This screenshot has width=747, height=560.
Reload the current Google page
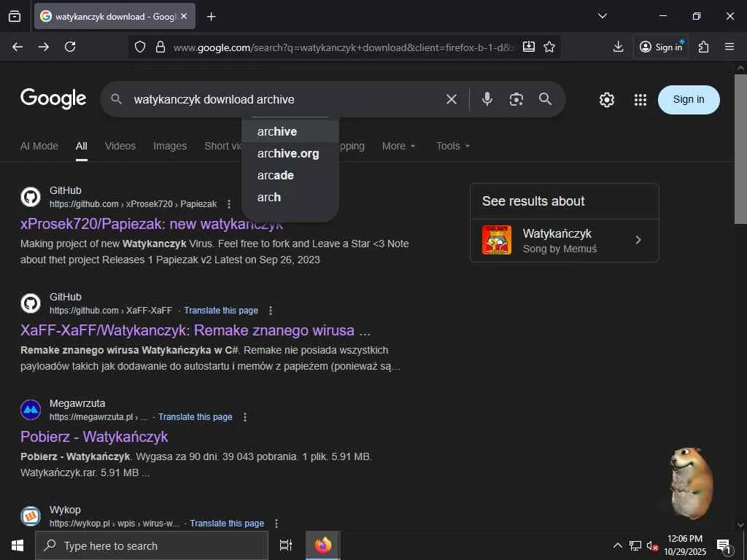[70, 47]
